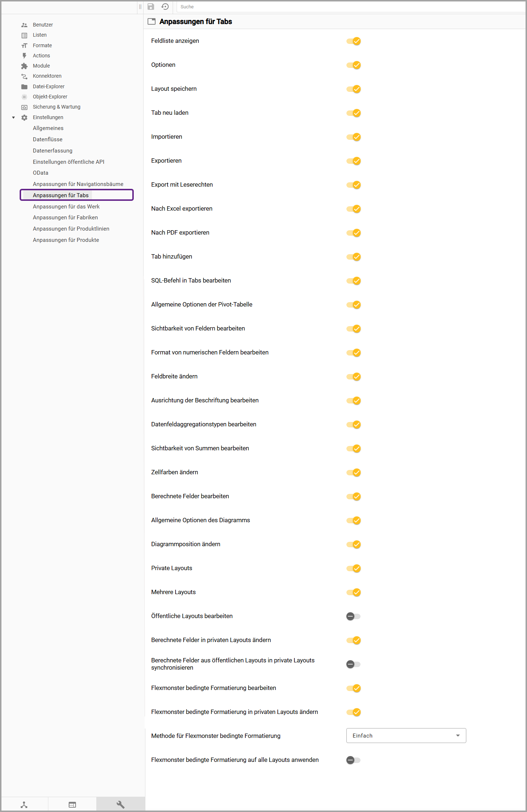Enable Flexmonster Formatierung auf alle Layouts

(x=353, y=760)
